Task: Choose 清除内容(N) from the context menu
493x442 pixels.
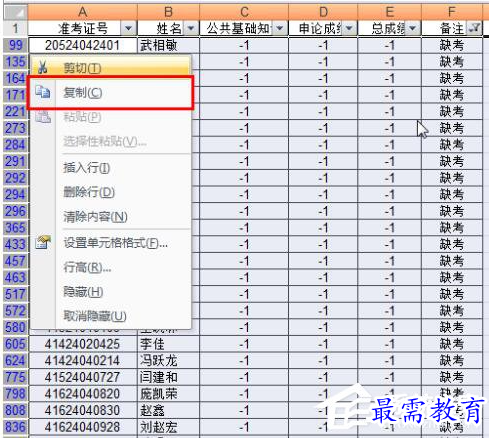Action: click(111, 217)
